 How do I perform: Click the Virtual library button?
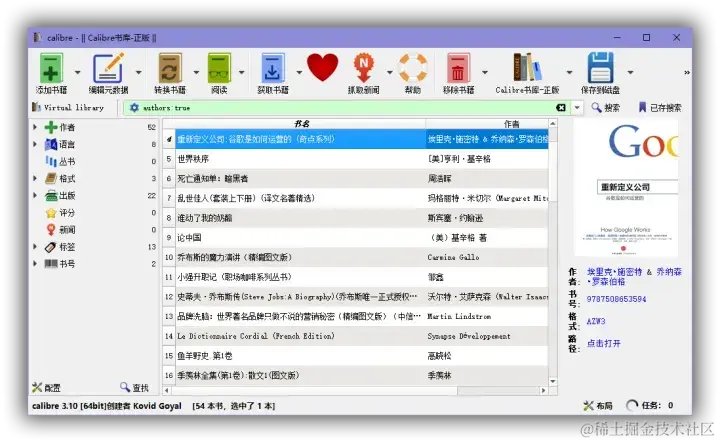click(x=68, y=107)
